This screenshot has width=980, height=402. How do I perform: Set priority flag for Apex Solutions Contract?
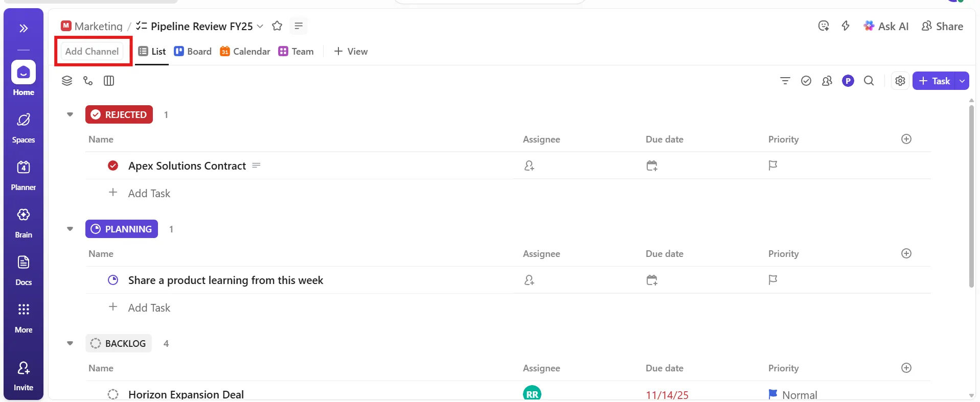pos(773,165)
